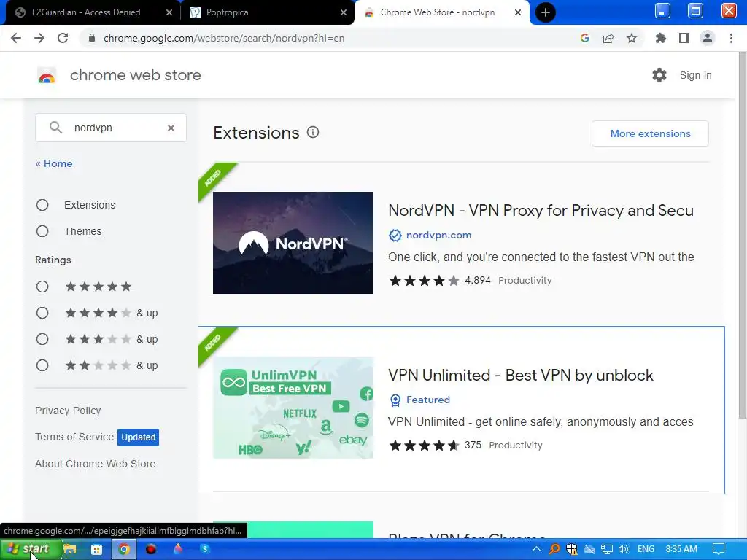Go back to the previous page
This screenshot has width=747, height=560.
(x=16, y=38)
